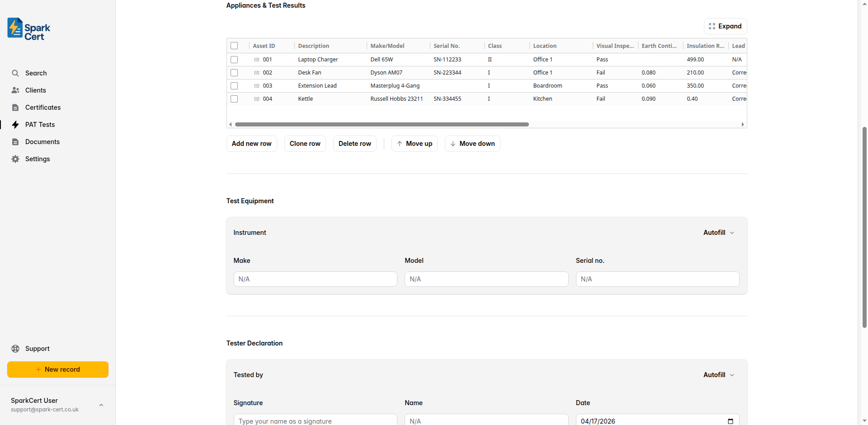Check the Extension Lead row checkbox
The image size is (868, 425).
point(234,86)
